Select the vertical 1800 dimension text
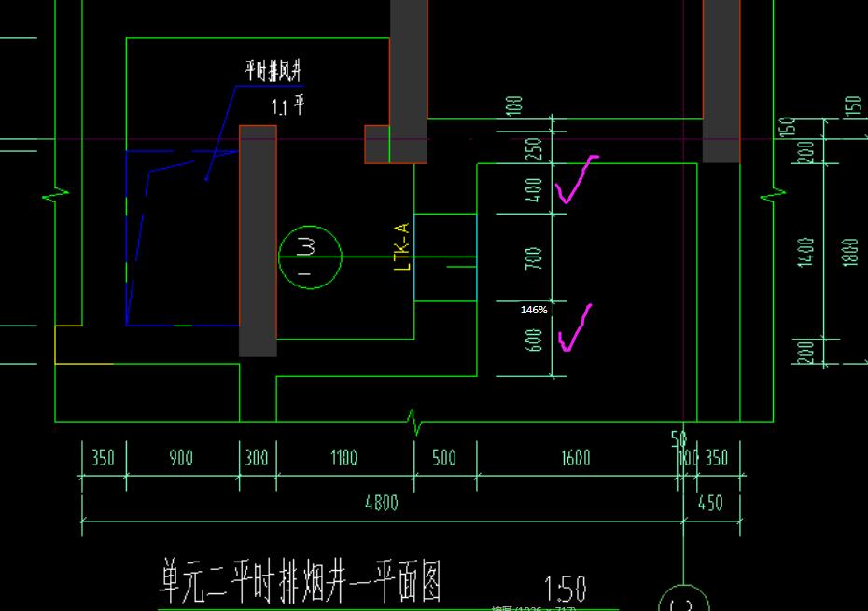 (x=850, y=253)
